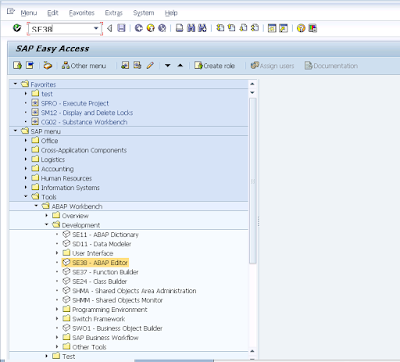Select SM12 - Display and Delete Locks

[87, 113]
